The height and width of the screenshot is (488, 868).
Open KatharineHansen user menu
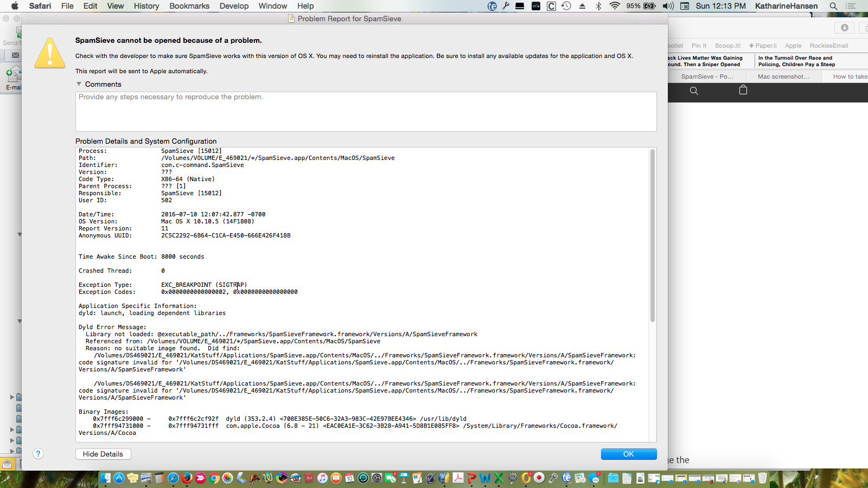tap(786, 6)
